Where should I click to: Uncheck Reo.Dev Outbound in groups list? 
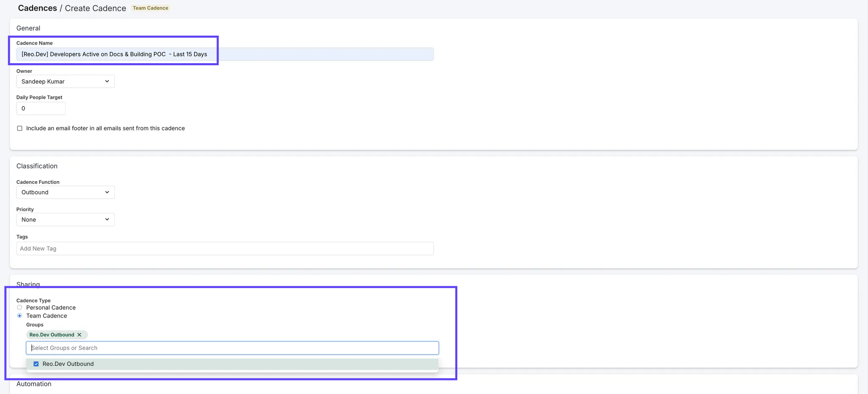[x=36, y=364]
